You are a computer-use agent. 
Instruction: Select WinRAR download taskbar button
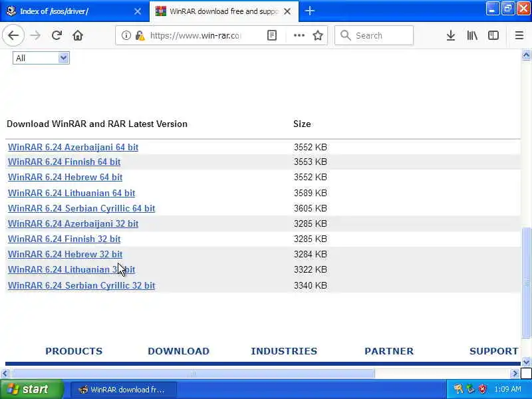point(124,390)
